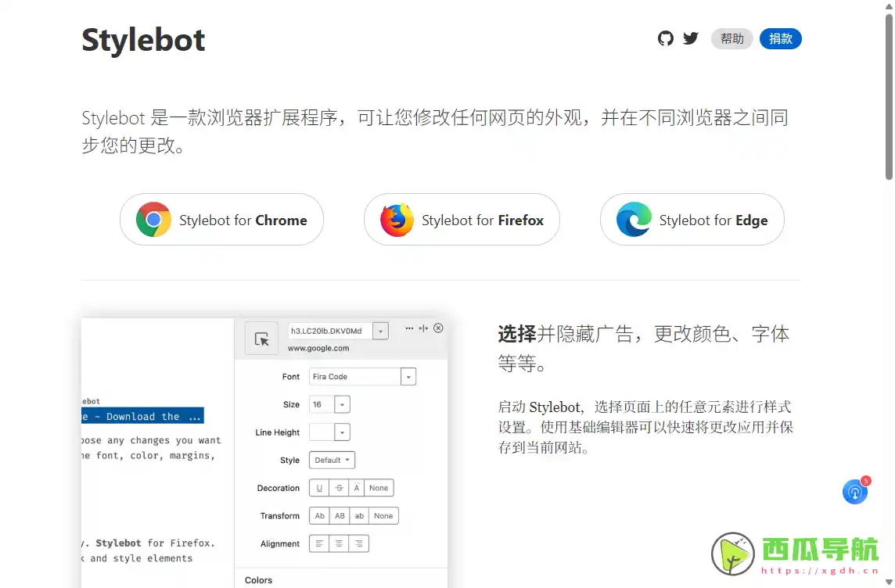This screenshot has width=895, height=588.
Task: Expand the h3.LC20lb.DKV0Md selector dropdown
Action: pos(381,331)
